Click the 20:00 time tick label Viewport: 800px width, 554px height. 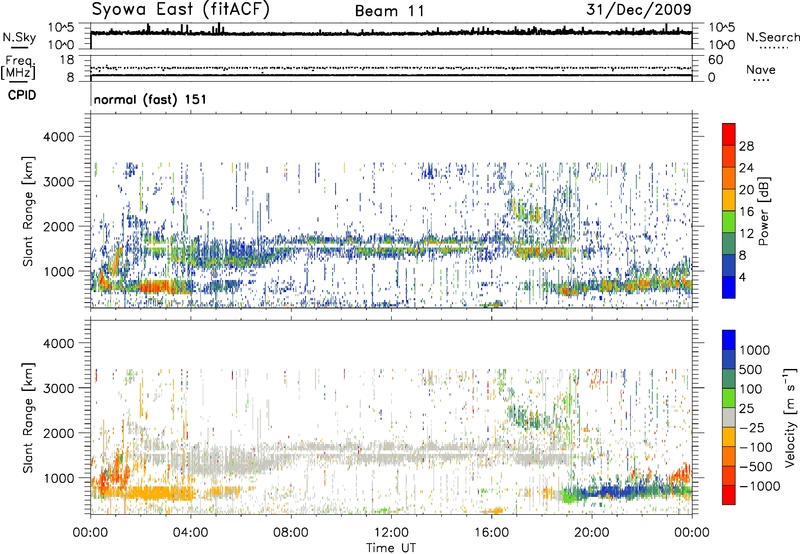click(591, 533)
